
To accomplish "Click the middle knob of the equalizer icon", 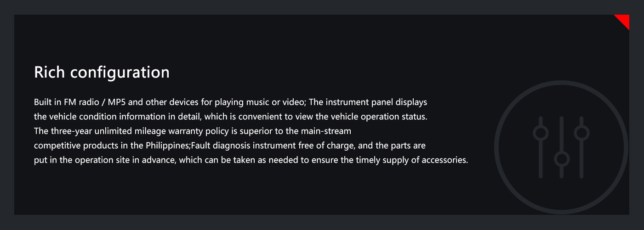I will (561, 159).
